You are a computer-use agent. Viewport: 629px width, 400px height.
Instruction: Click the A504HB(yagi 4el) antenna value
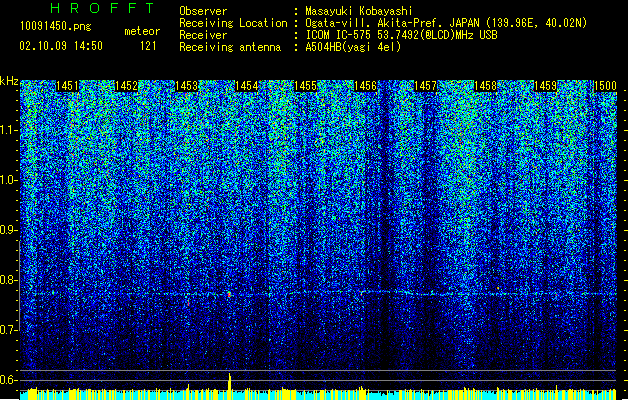(353, 47)
